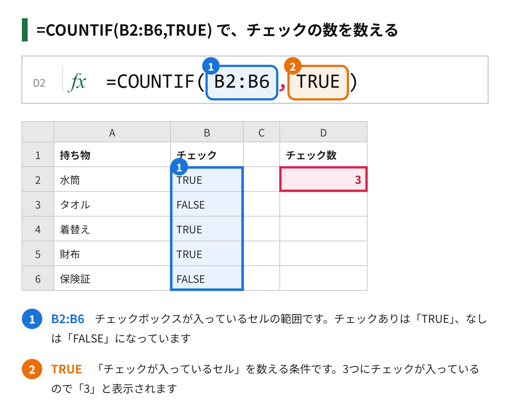Click the D2 cell reference box
Image resolution: width=510 pixels, height=420 pixels.
click(x=39, y=83)
